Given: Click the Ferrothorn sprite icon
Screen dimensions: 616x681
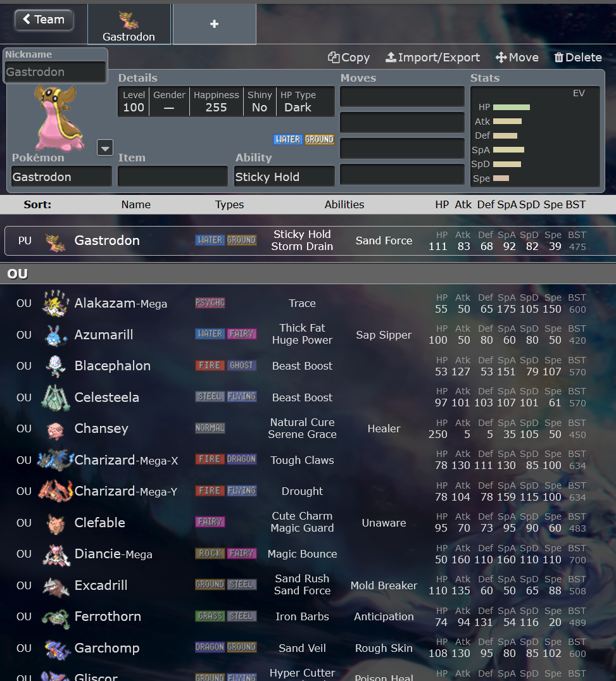Looking at the screenshot, I should point(56,618).
